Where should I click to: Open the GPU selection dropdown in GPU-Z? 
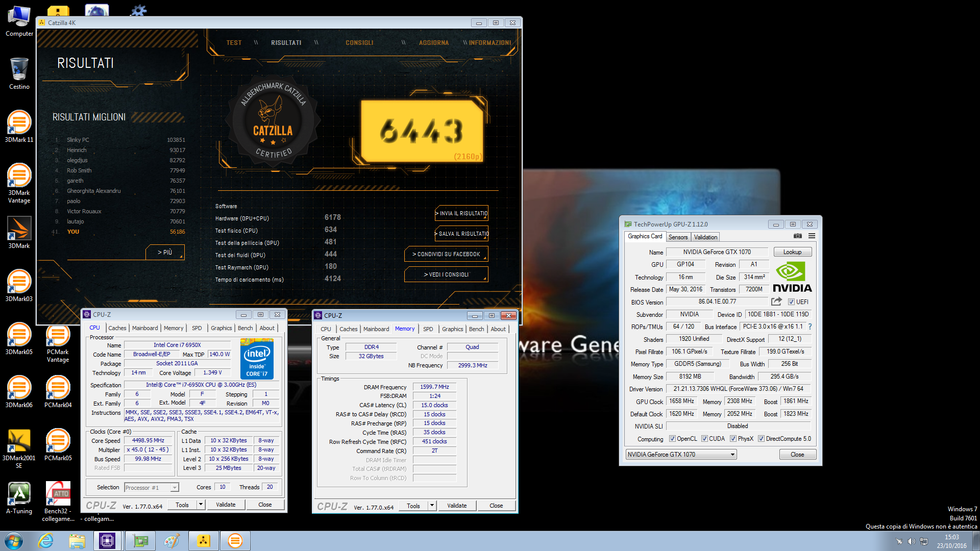(x=681, y=455)
